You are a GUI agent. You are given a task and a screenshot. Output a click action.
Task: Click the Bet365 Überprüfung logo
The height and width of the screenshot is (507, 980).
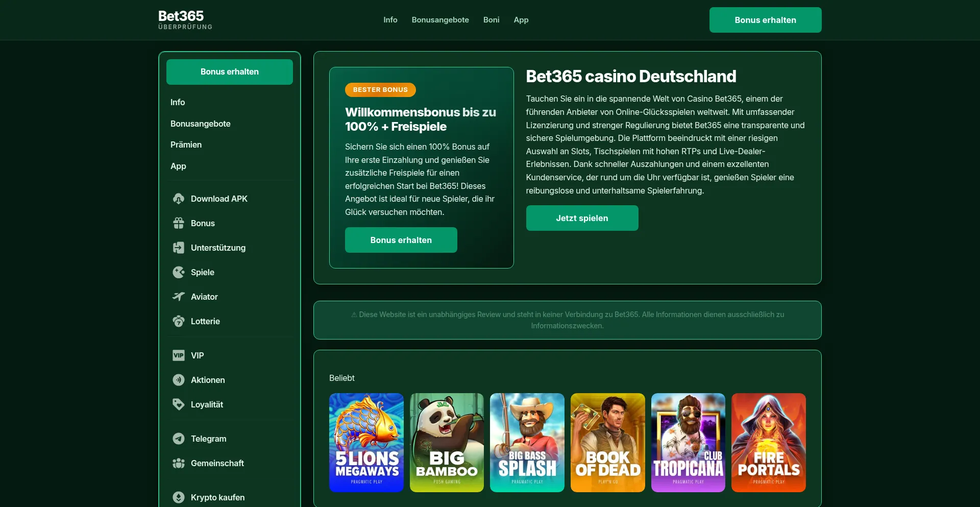(185, 20)
